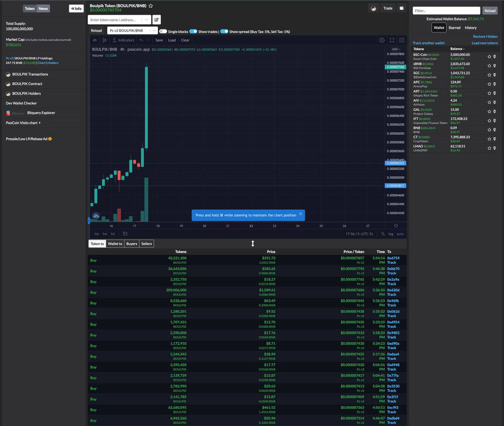Screen dimensions: 504x426
Task: Focus the token name/address input
Action: pyautogui.click(x=115, y=20)
